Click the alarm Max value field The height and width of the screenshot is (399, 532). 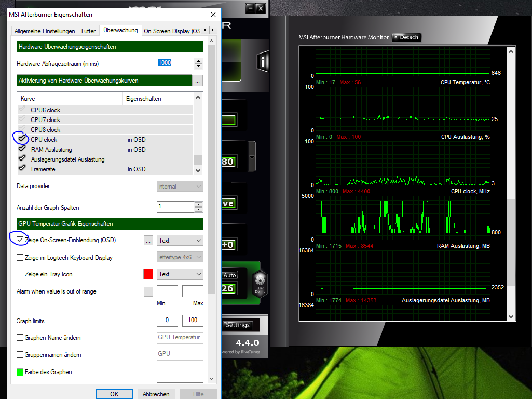coord(193,291)
